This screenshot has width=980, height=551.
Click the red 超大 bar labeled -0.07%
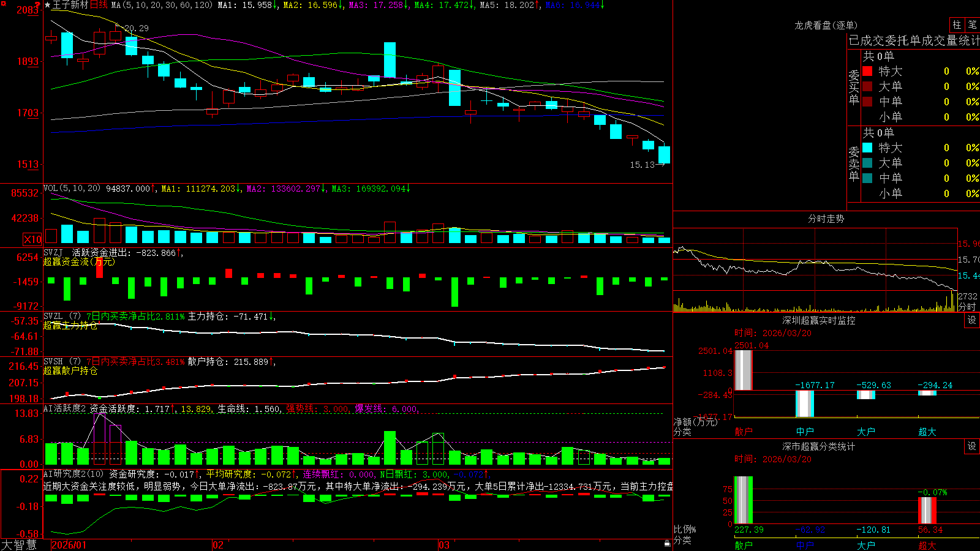click(x=927, y=511)
